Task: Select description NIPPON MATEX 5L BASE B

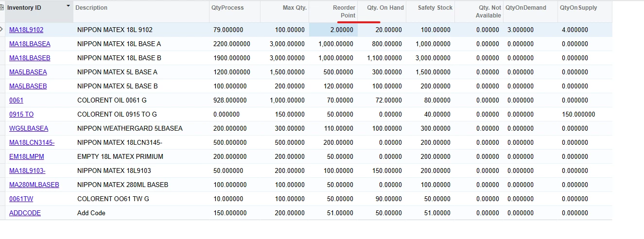Action: (x=117, y=86)
